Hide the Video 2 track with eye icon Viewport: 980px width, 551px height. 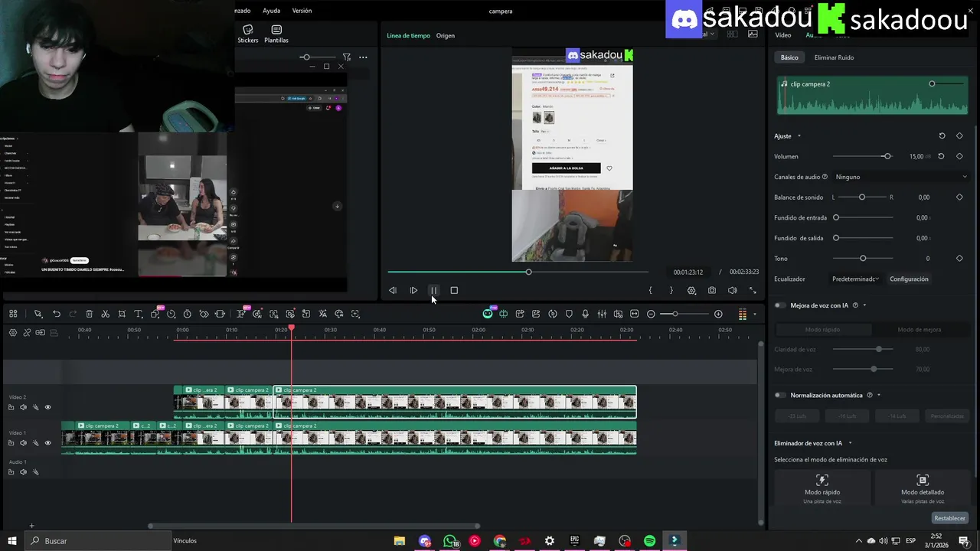47,407
